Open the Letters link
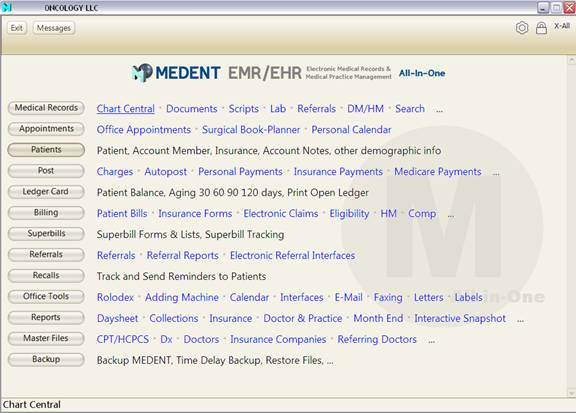 click(x=428, y=297)
